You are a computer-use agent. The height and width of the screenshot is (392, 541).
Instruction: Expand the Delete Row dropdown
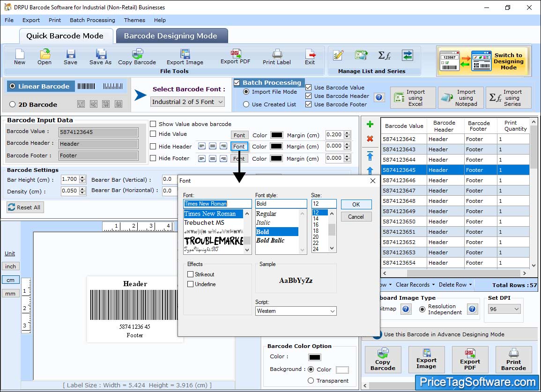pyautogui.click(x=455, y=285)
